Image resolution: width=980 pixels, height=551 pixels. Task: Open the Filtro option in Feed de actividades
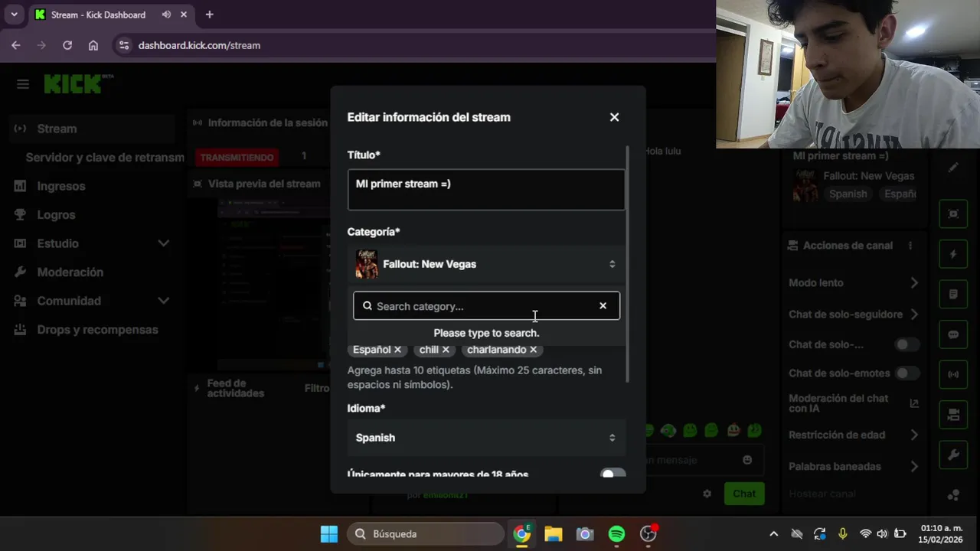[317, 388]
